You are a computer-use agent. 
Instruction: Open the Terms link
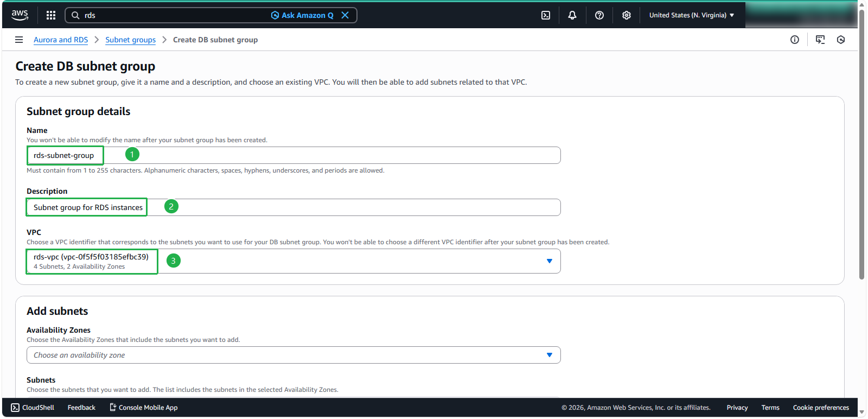tap(770, 408)
